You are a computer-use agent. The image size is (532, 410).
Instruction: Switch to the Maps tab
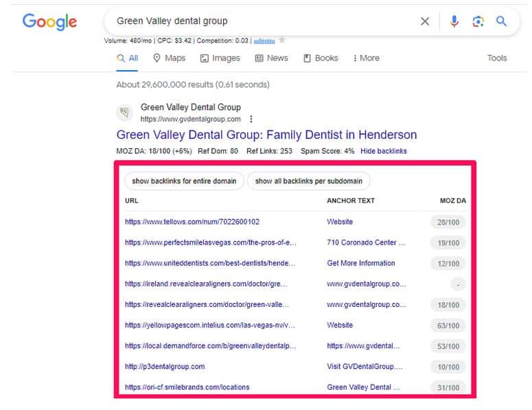click(x=170, y=58)
